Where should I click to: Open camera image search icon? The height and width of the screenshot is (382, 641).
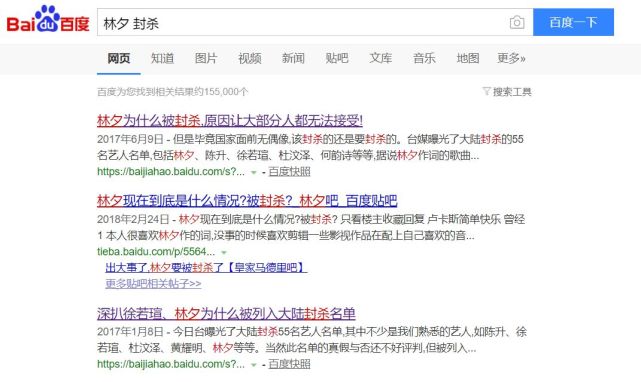(x=517, y=22)
